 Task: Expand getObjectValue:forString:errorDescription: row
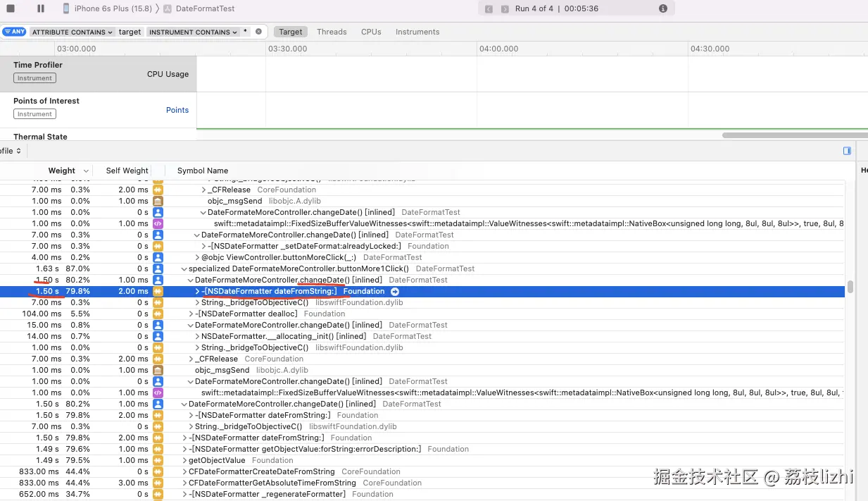coord(184,449)
